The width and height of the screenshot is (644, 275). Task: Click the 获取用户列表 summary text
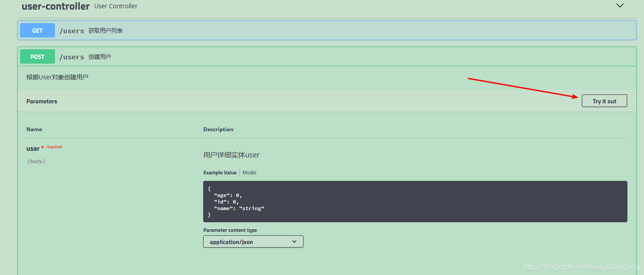pyautogui.click(x=106, y=31)
